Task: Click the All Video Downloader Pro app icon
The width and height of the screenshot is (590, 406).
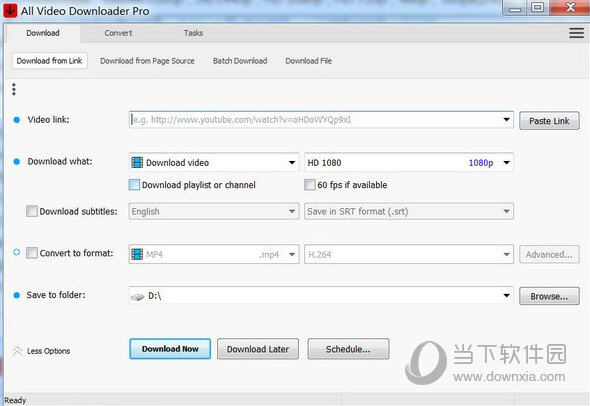Action: [10, 11]
